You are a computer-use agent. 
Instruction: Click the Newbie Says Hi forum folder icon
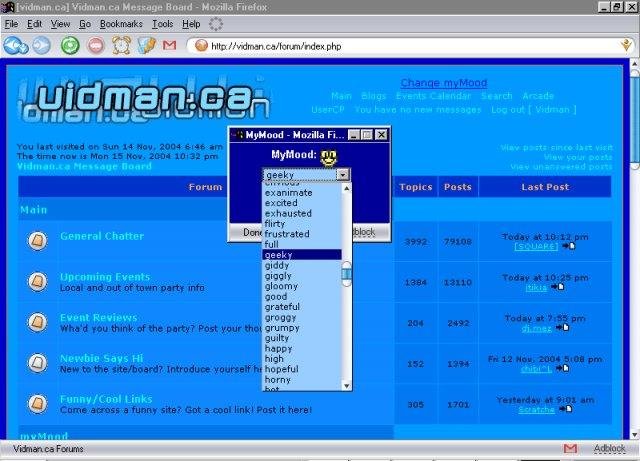pos(38,363)
